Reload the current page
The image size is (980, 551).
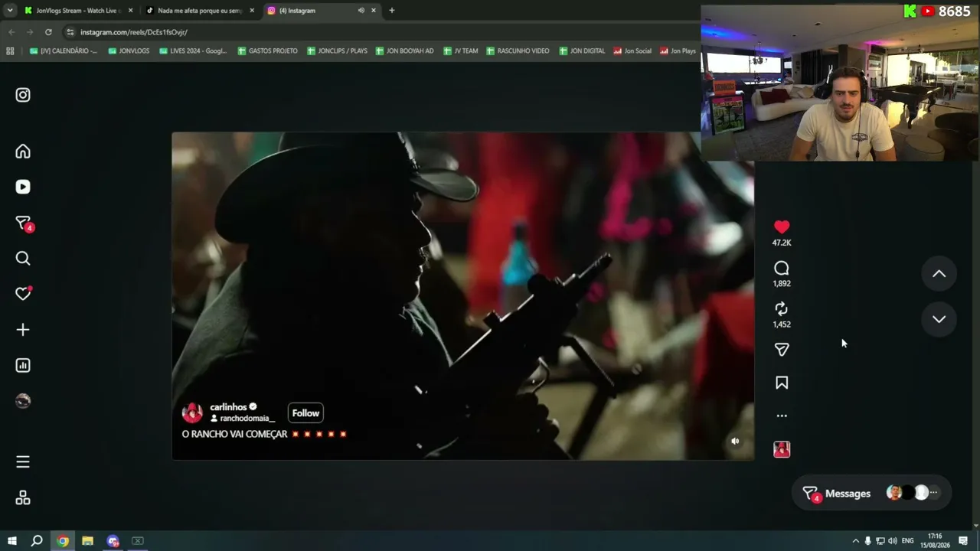[48, 32]
